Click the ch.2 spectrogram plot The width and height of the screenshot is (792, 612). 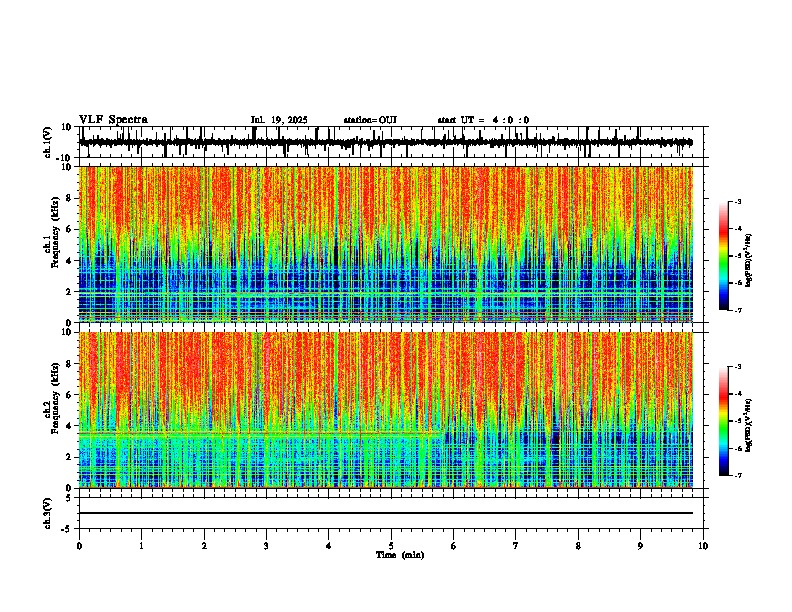386,410
